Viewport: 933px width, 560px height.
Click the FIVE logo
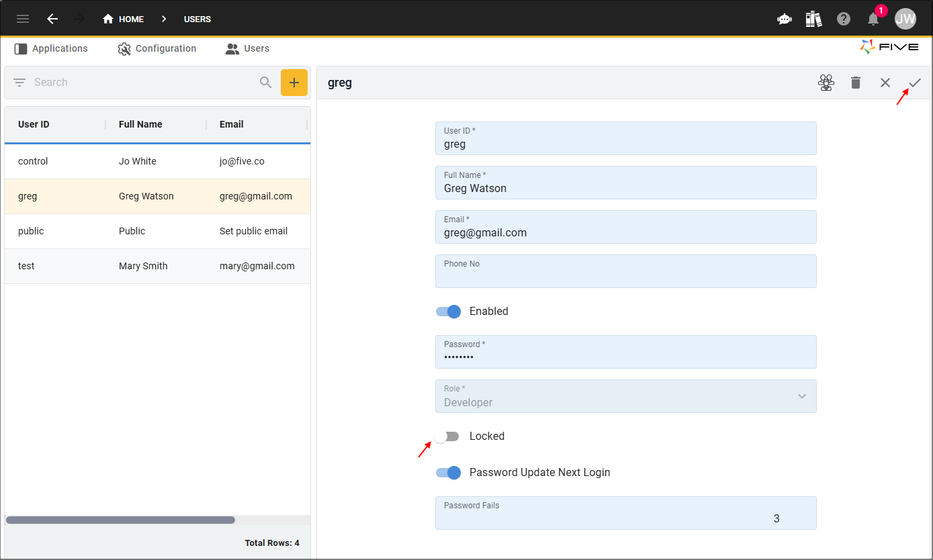889,47
